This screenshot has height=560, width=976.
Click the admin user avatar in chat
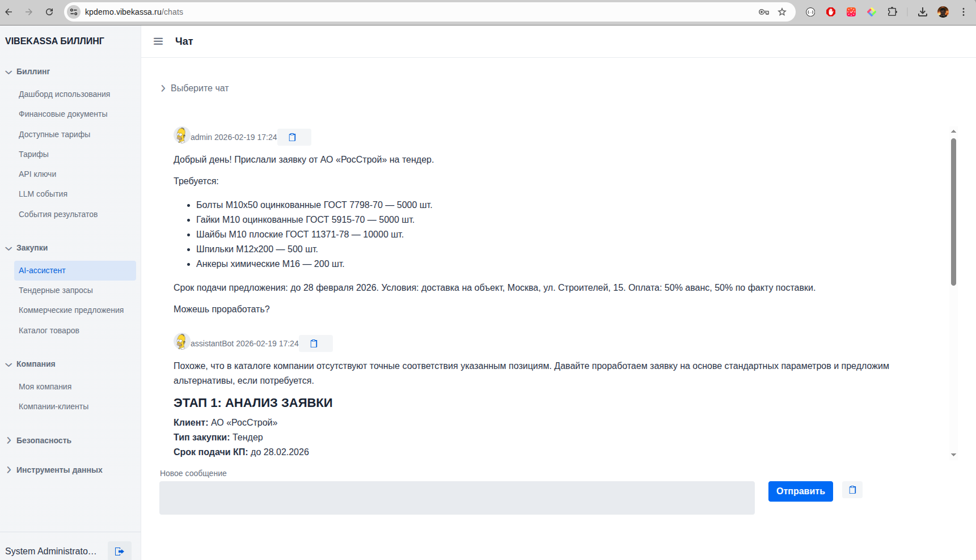point(181,135)
